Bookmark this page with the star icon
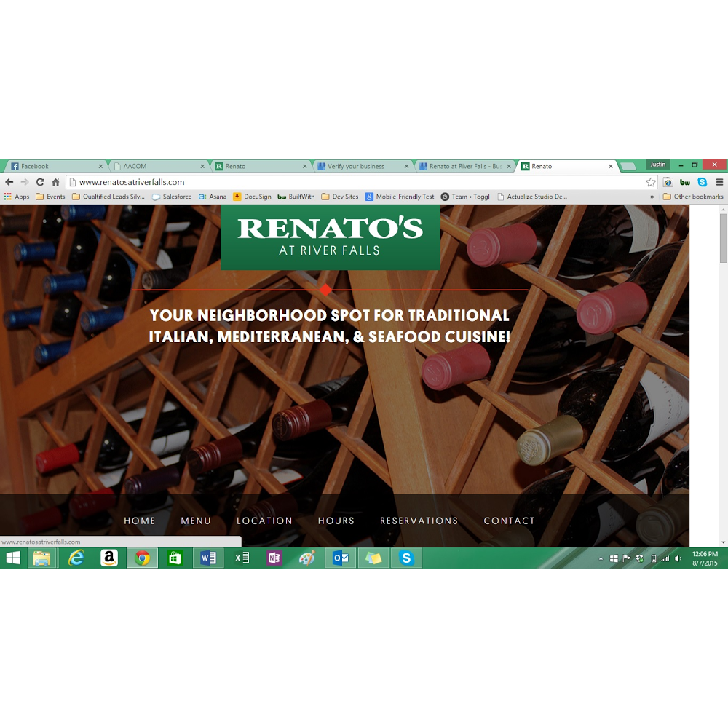The height and width of the screenshot is (728, 728). coord(651,182)
